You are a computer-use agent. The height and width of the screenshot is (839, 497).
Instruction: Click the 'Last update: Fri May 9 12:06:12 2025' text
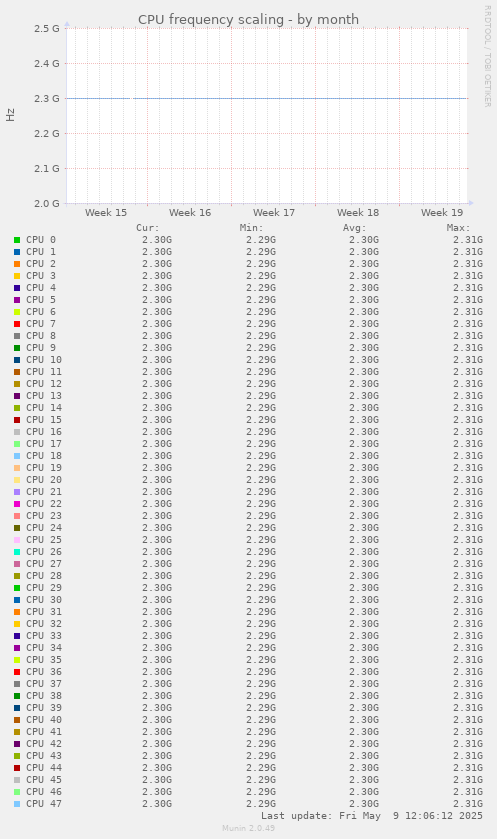click(372, 816)
